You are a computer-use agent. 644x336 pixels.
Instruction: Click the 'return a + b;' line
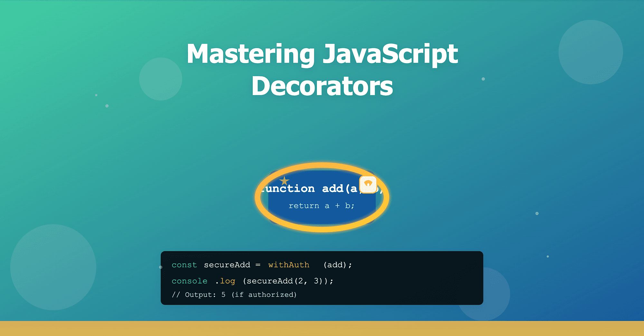(321, 205)
